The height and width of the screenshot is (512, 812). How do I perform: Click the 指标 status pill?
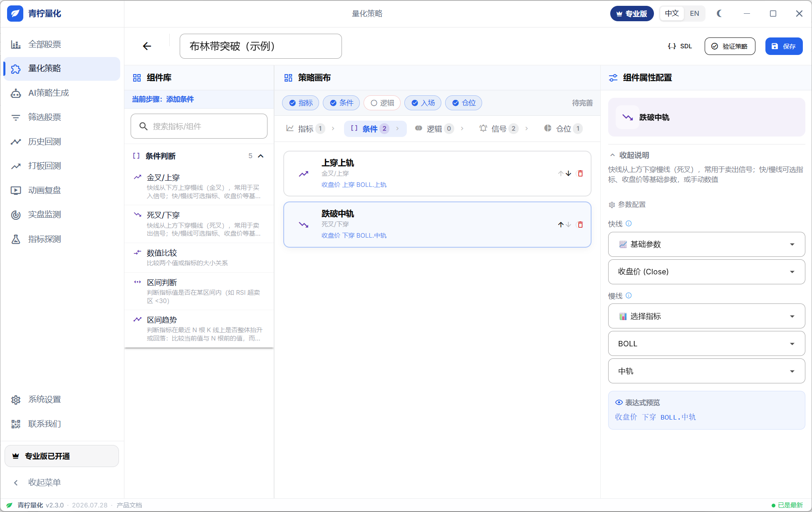[x=301, y=103]
